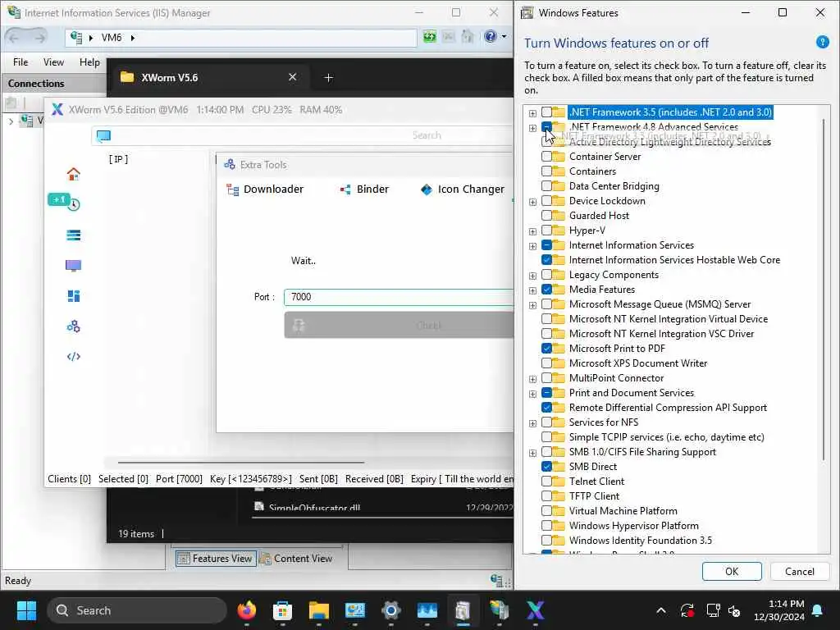Open the Settings gear on the taskbar

pos(391,610)
